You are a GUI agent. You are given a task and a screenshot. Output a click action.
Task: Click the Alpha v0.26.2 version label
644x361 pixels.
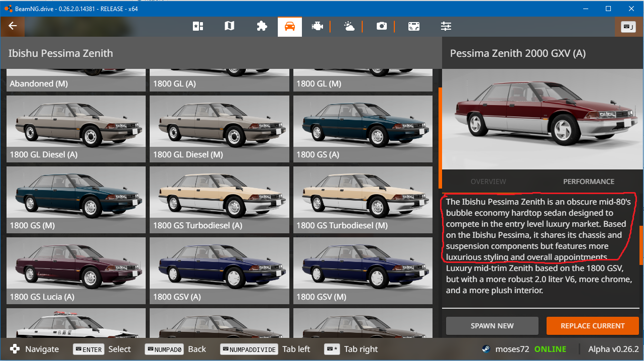pyautogui.click(x=613, y=349)
